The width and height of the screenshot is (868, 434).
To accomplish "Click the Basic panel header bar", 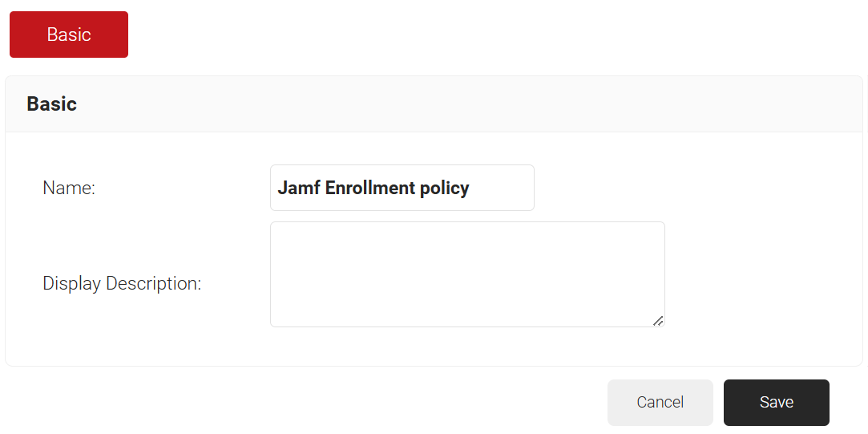I will tap(433, 104).
